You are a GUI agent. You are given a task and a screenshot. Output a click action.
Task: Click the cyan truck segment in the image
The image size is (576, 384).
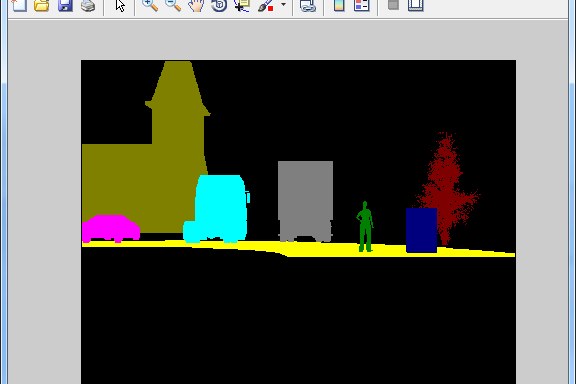217,209
